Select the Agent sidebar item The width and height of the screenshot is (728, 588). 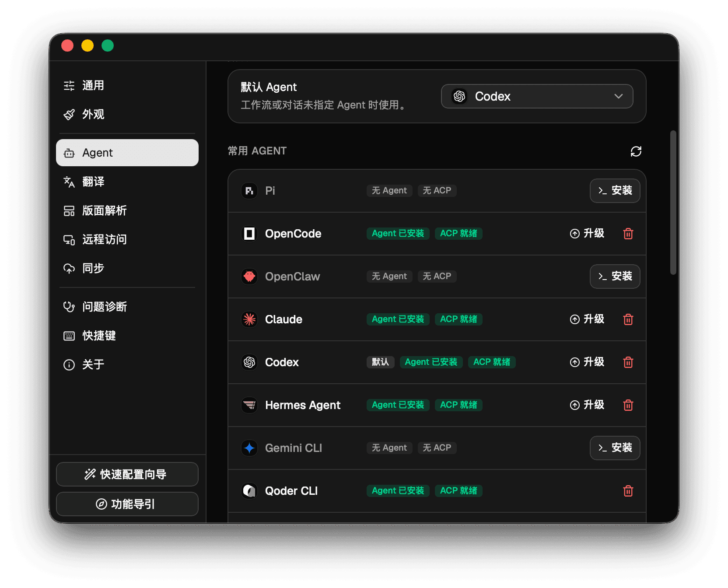point(127,153)
